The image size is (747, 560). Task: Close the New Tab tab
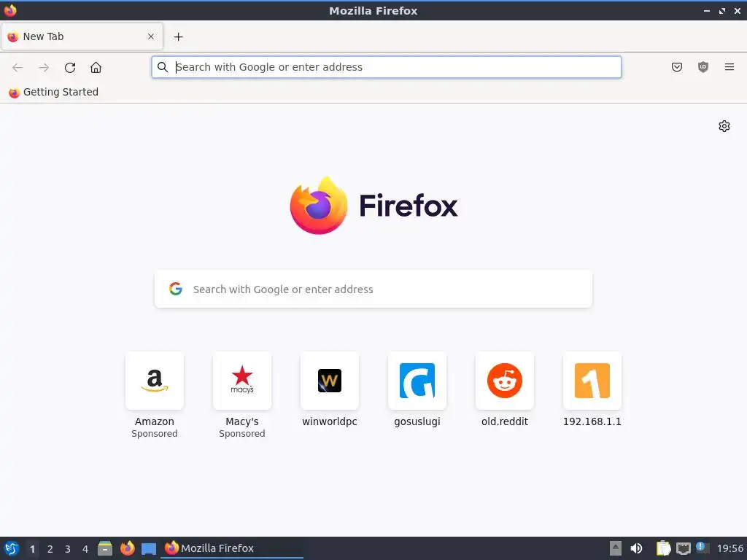[x=151, y=36]
